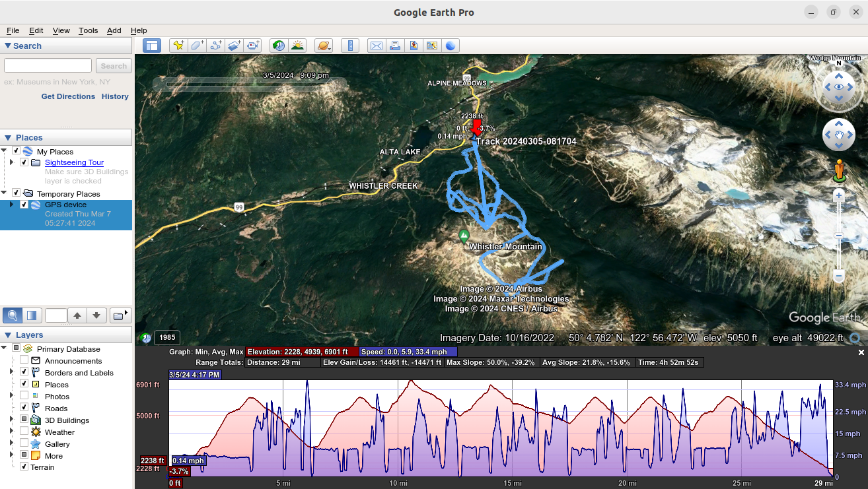Open the Tools menu

click(x=88, y=30)
